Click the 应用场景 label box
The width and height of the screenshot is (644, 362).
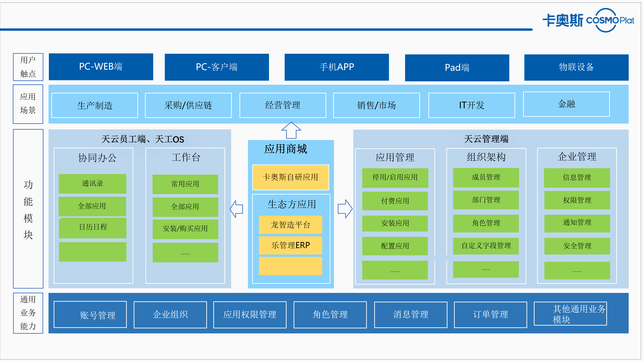28,104
